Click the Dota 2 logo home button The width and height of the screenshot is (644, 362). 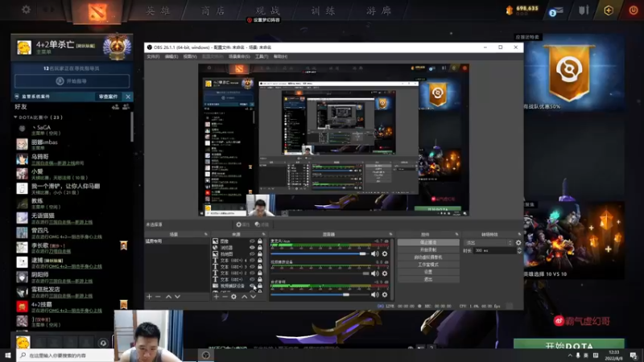[97, 11]
